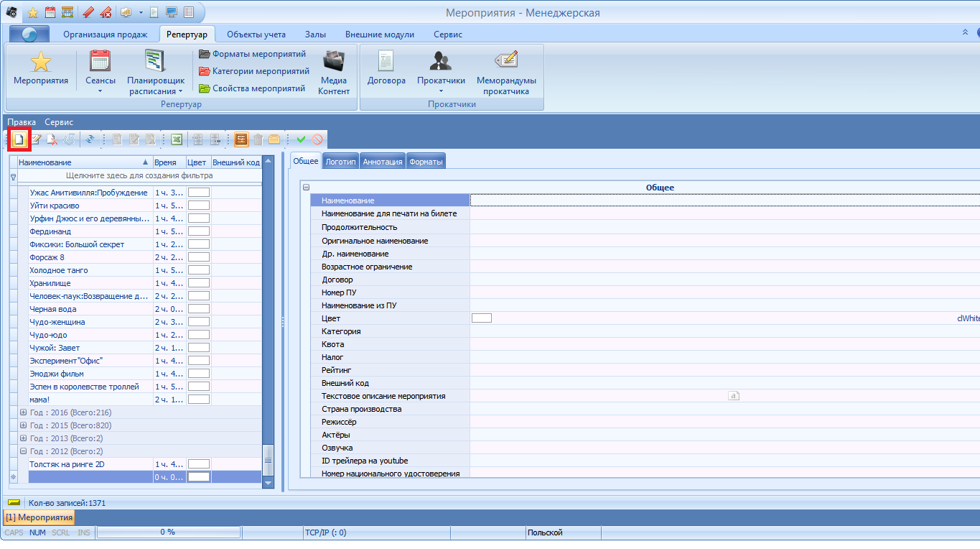Screen dimensions: 980x549
Task: Switch to the Аннотация tab
Action: [x=383, y=162]
